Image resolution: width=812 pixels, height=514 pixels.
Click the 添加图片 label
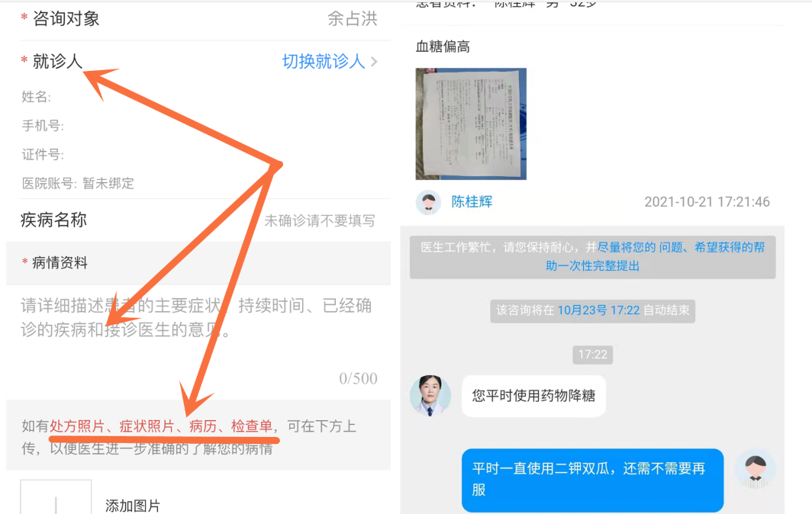coord(133,506)
